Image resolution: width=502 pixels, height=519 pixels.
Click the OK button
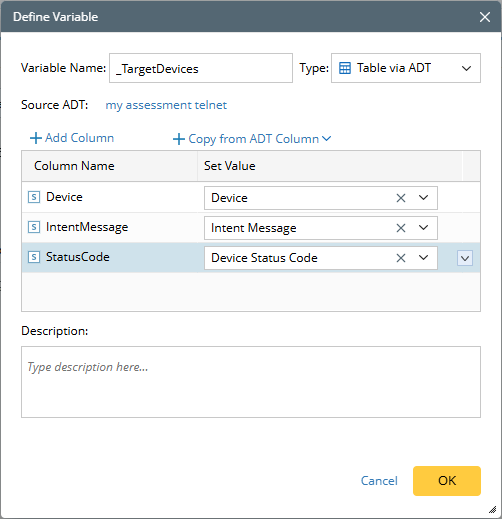pos(447,481)
